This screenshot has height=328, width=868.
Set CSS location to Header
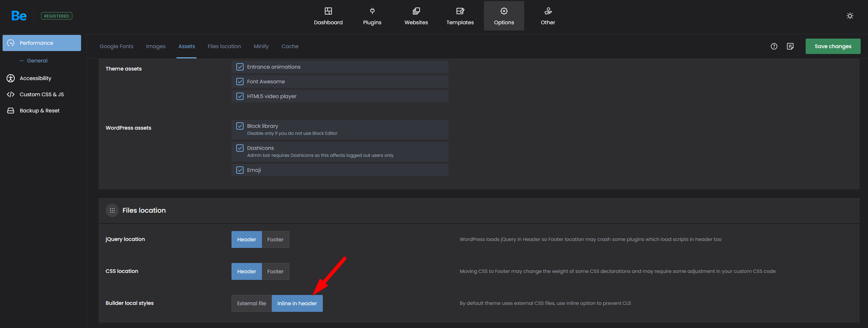[x=247, y=271]
